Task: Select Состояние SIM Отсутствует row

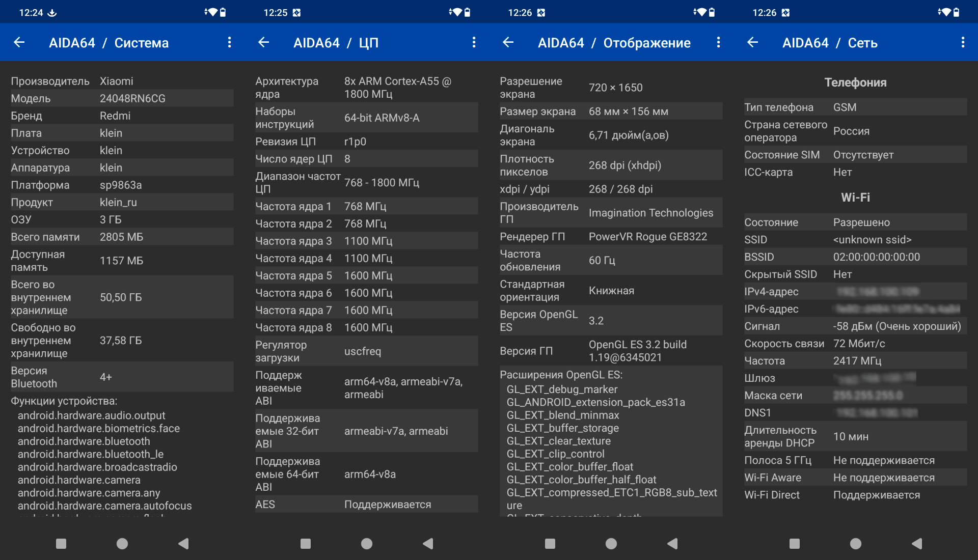Action: 856,155
